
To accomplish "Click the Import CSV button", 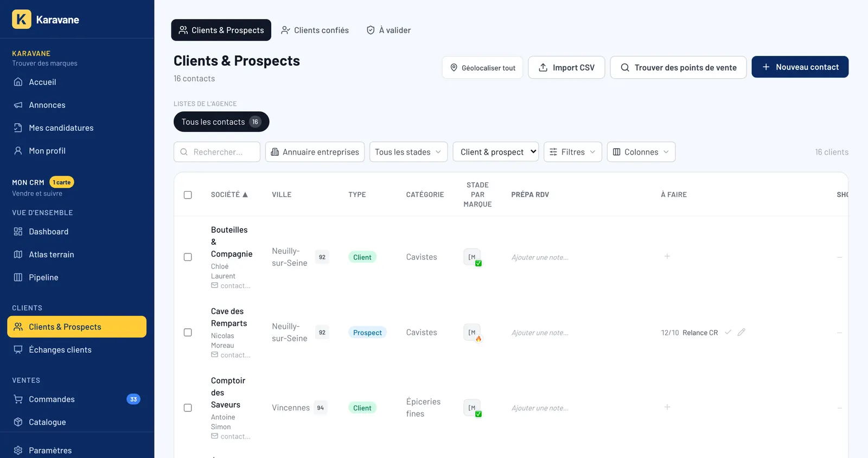I will pyautogui.click(x=566, y=68).
